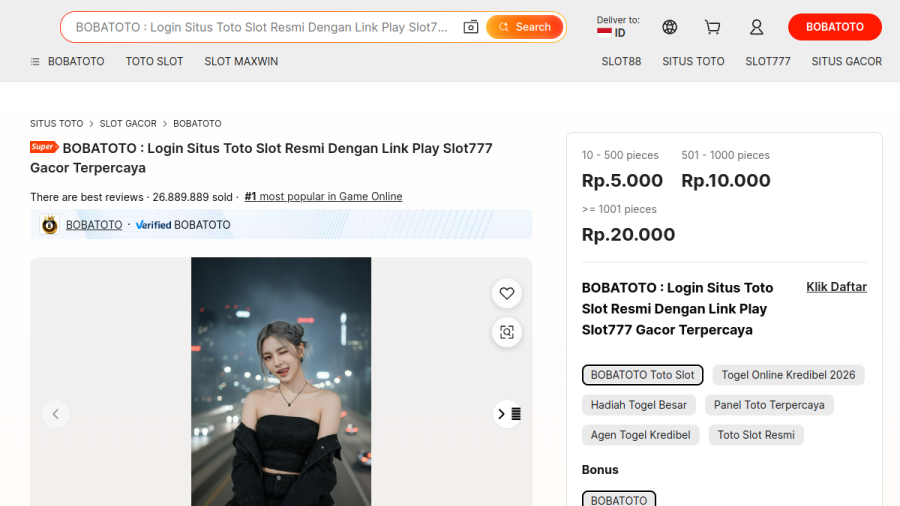
Task: Click into the search input field
Action: [261, 27]
